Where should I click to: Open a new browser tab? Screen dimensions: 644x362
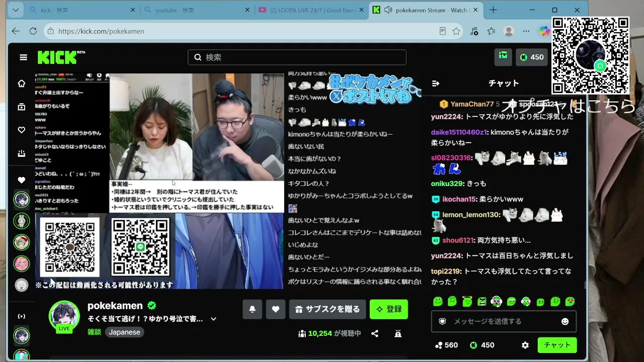493,10
